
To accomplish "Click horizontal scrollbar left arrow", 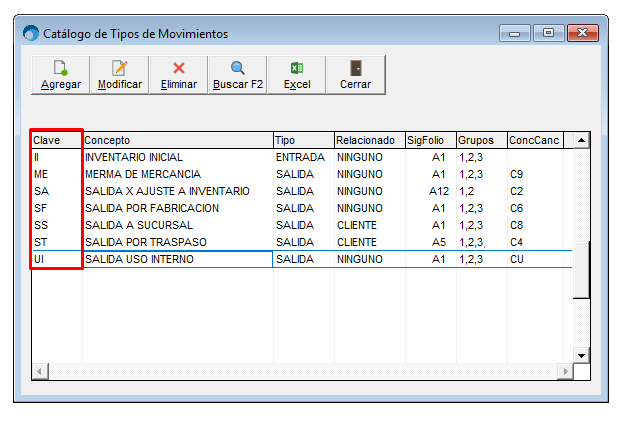I will (40, 371).
